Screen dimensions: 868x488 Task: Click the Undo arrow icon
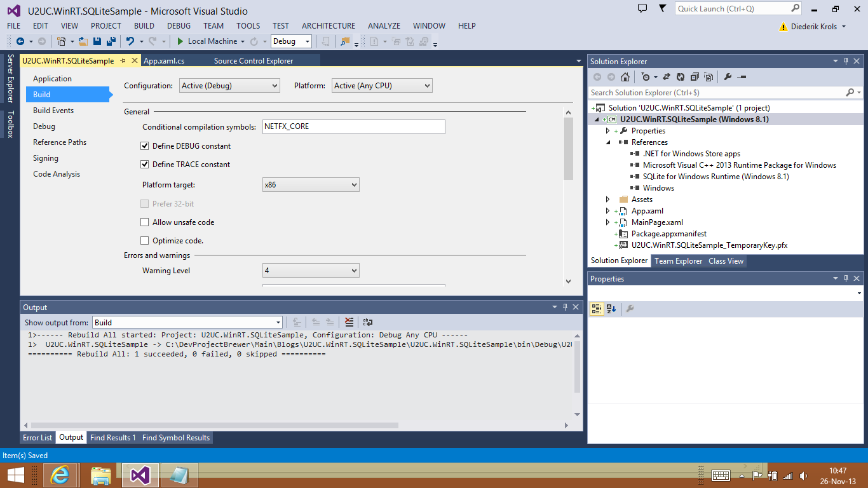pyautogui.click(x=130, y=41)
